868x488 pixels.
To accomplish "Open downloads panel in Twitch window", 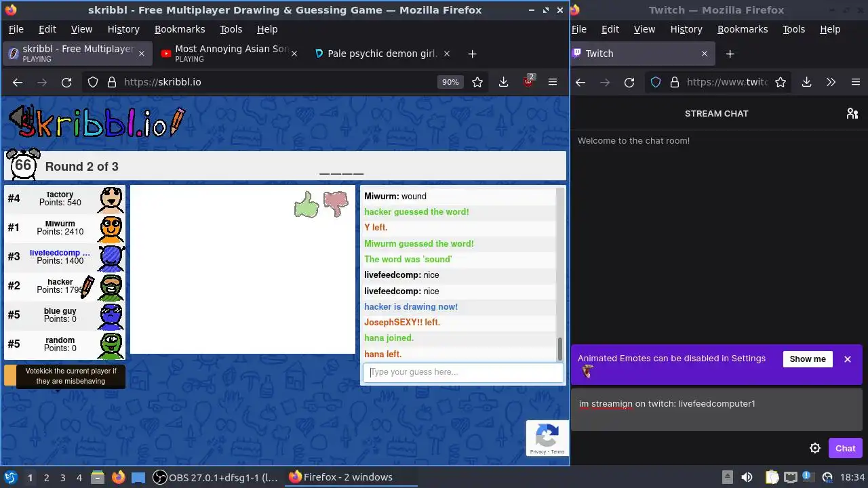I will click(806, 82).
